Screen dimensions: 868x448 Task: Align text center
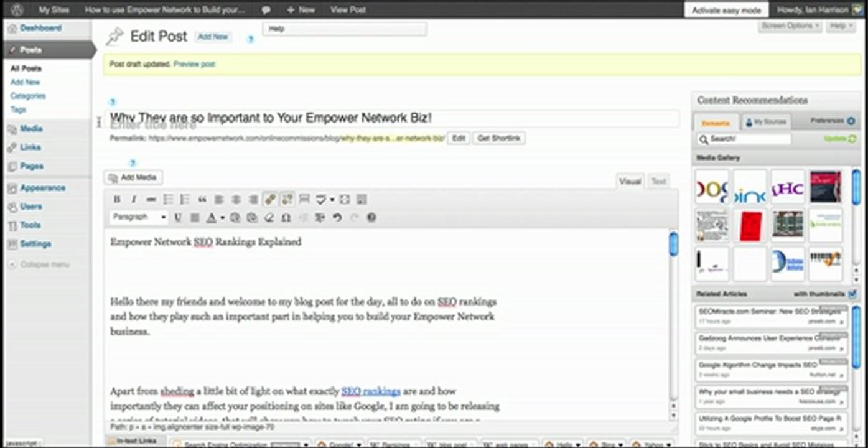coord(236,200)
